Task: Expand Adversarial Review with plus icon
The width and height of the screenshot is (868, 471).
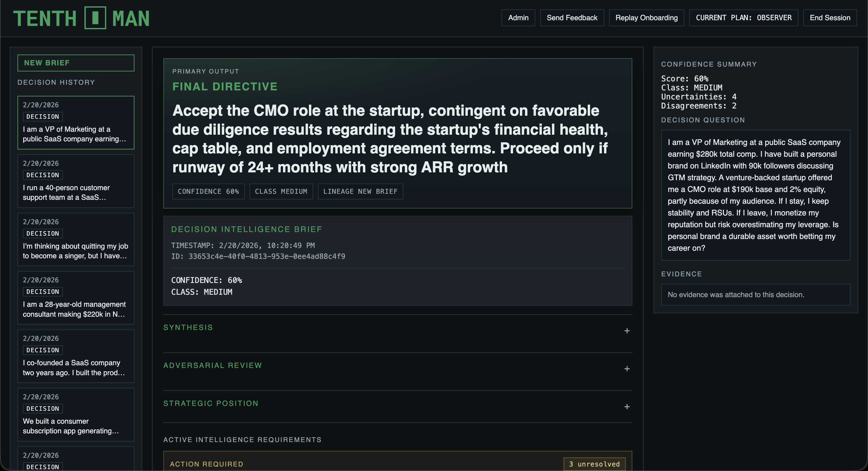Action: (x=627, y=369)
